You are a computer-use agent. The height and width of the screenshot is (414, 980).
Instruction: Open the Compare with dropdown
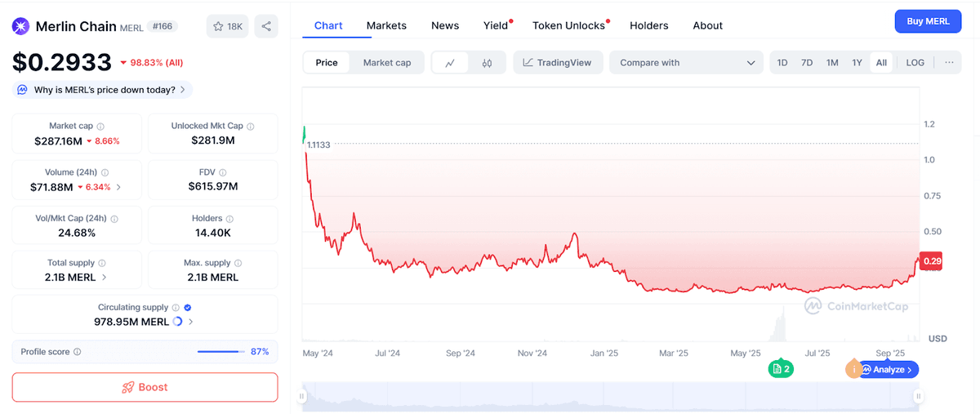(686, 63)
